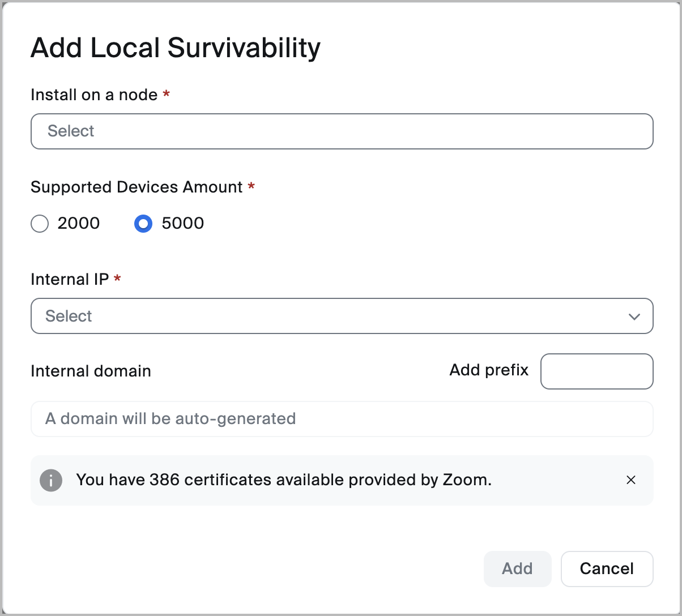682x616 pixels.
Task: Click the "Add Local Survivability" dialog title
Action: click(x=176, y=48)
